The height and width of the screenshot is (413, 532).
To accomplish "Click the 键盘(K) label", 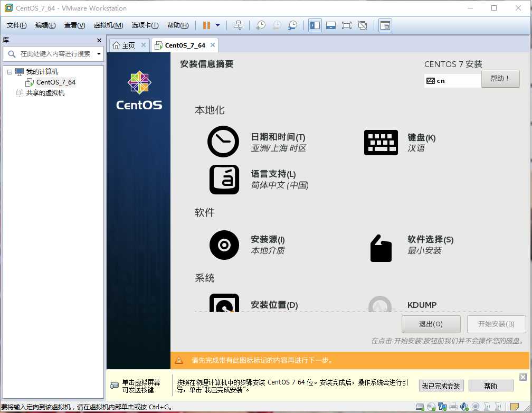I will tap(421, 137).
